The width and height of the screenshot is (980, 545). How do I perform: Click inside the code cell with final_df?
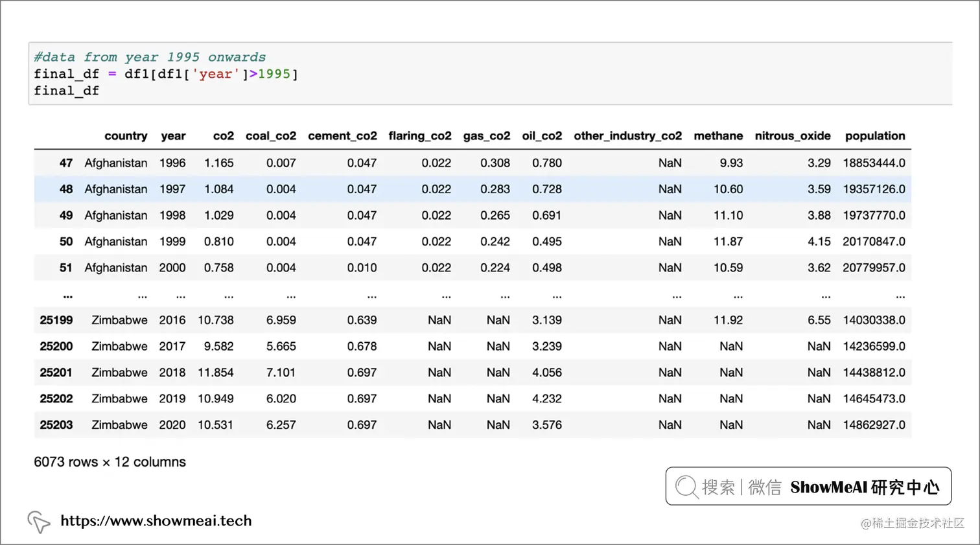[x=490, y=74]
